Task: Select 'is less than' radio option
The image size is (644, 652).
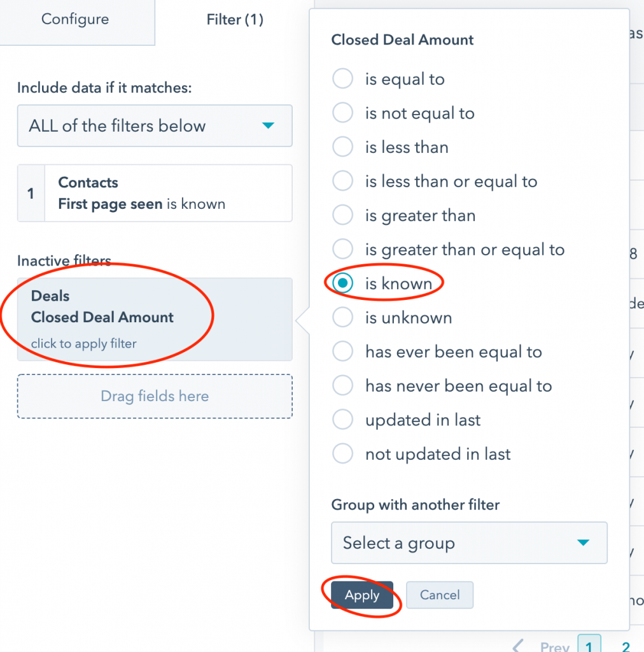Action: pos(343,147)
